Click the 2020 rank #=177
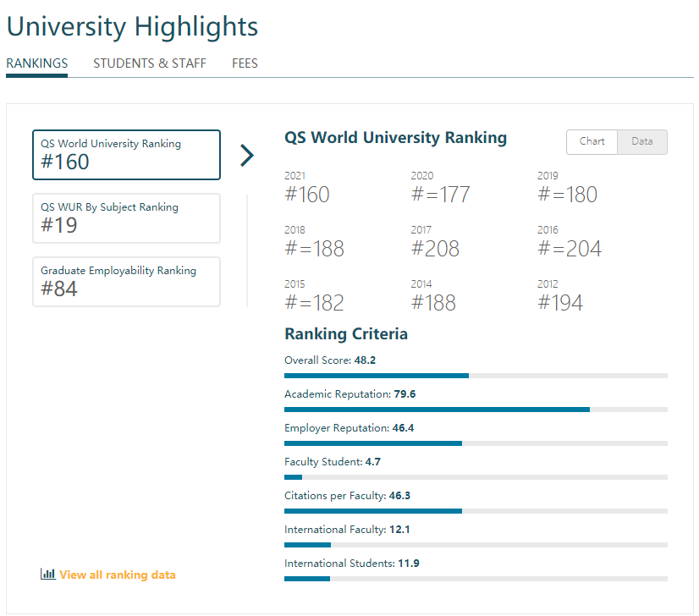Screen dimensions: 699x616 [x=440, y=195]
